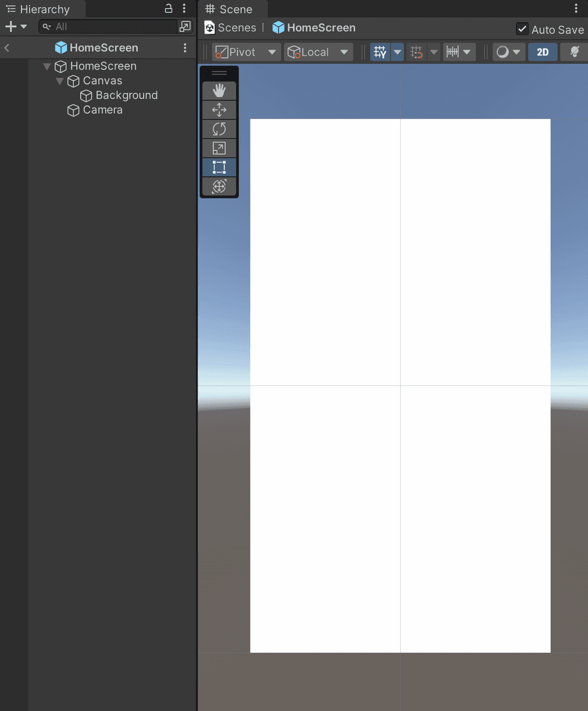Select the Rect tool
This screenshot has width=588, height=711.
(x=219, y=167)
